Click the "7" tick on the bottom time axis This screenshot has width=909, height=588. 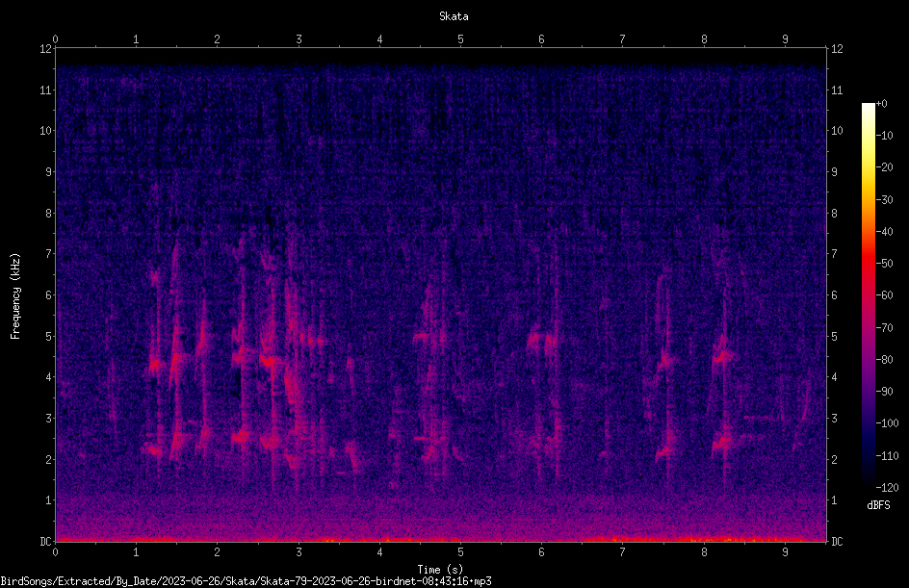623,552
